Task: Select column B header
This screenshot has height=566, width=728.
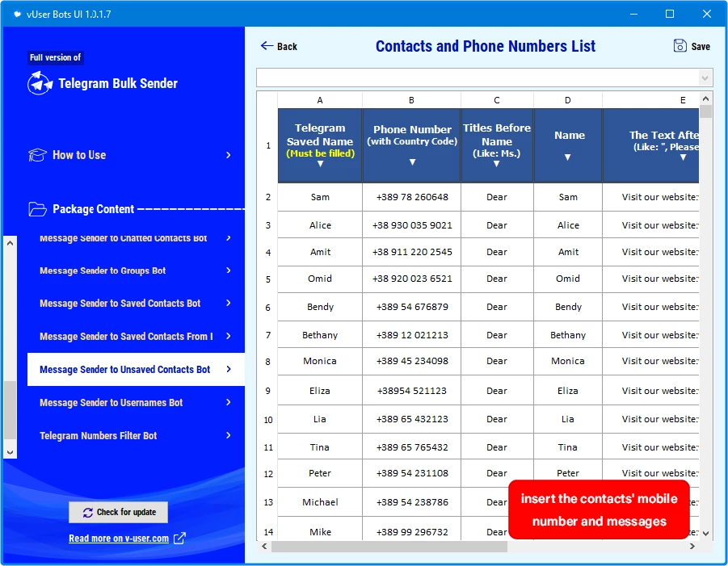Action: (411, 100)
